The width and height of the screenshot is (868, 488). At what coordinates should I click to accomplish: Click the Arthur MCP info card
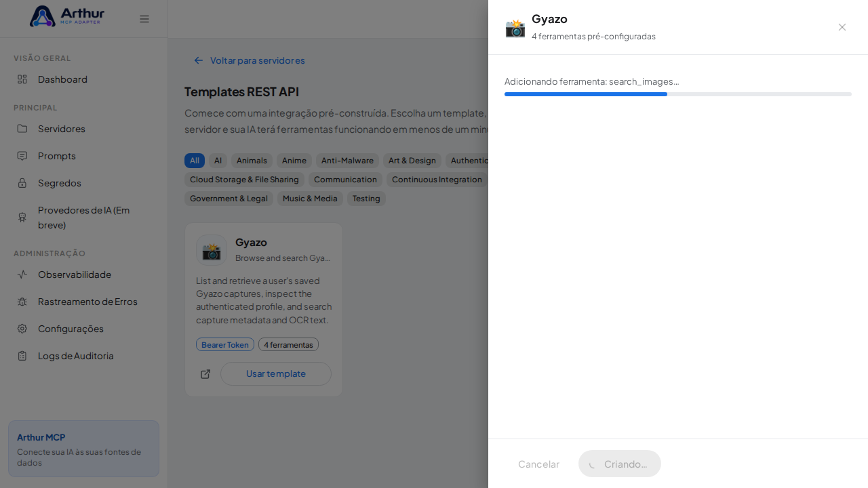click(83, 449)
